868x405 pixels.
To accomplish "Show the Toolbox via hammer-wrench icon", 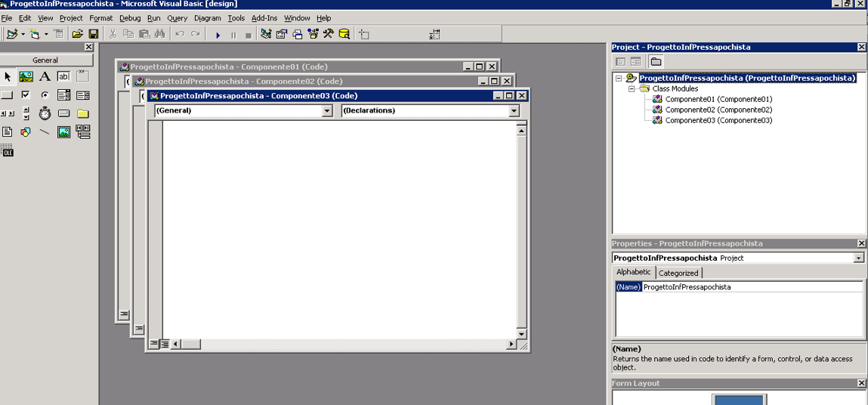I will click(329, 34).
